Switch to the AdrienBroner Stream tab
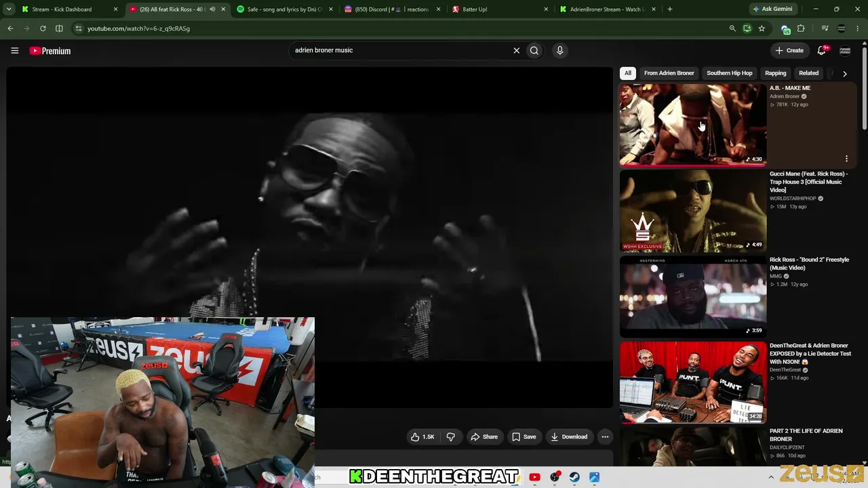This screenshot has width=868, height=488. point(608,9)
